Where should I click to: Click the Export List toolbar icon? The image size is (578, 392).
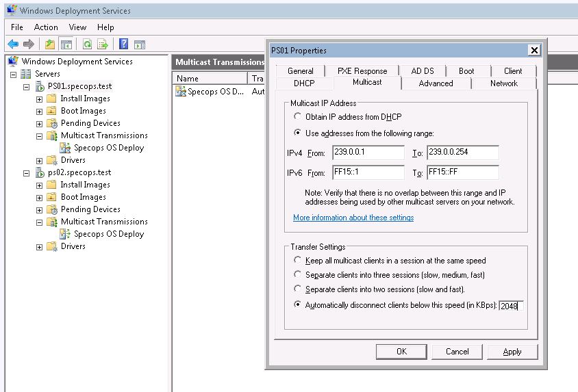[103, 44]
